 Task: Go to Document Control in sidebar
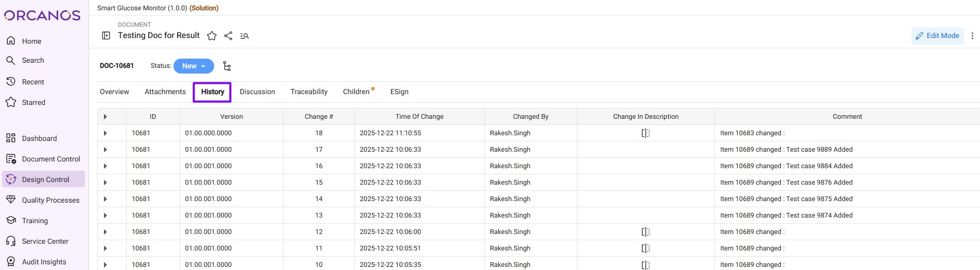(51, 159)
